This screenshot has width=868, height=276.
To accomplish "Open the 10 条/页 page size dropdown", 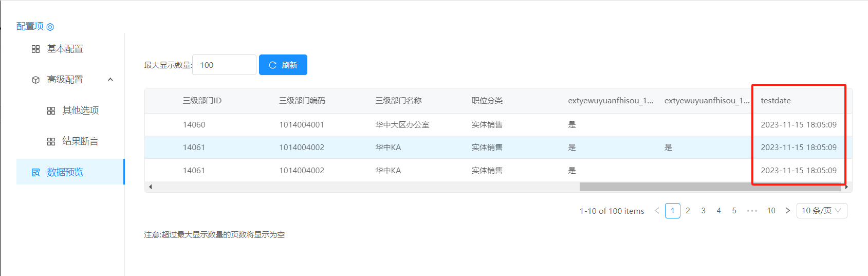I will [x=821, y=211].
